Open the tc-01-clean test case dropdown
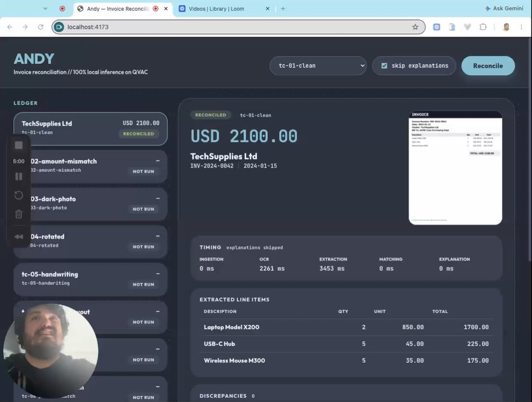The width and height of the screenshot is (532, 402). coord(318,65)
